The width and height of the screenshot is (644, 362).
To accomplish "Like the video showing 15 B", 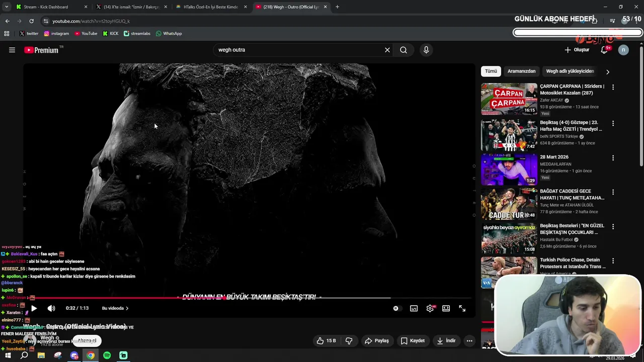I will click(x=326, y=340).
